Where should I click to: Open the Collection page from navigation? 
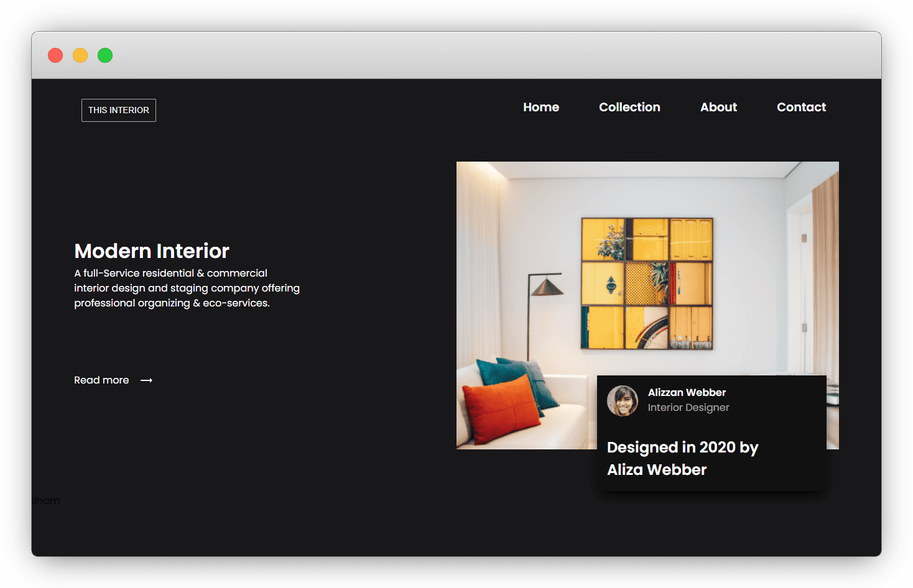point(629,107)
